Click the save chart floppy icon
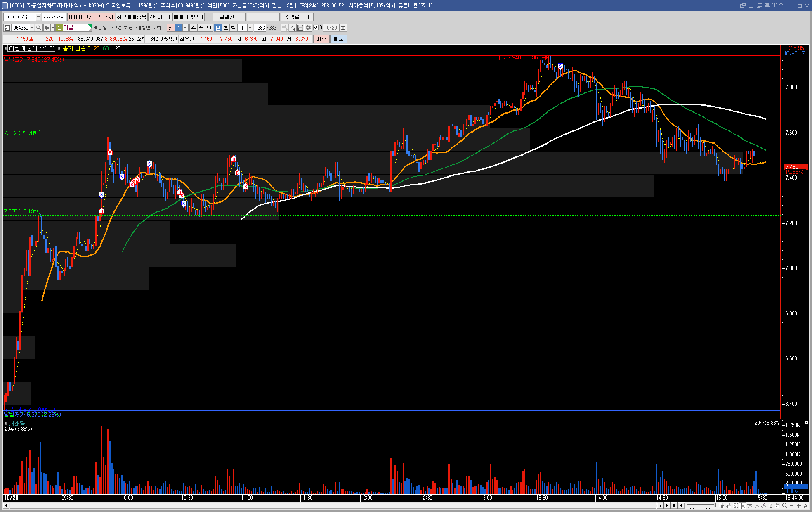The width and height of the screenshot is (812, 512). coord(300,28)
